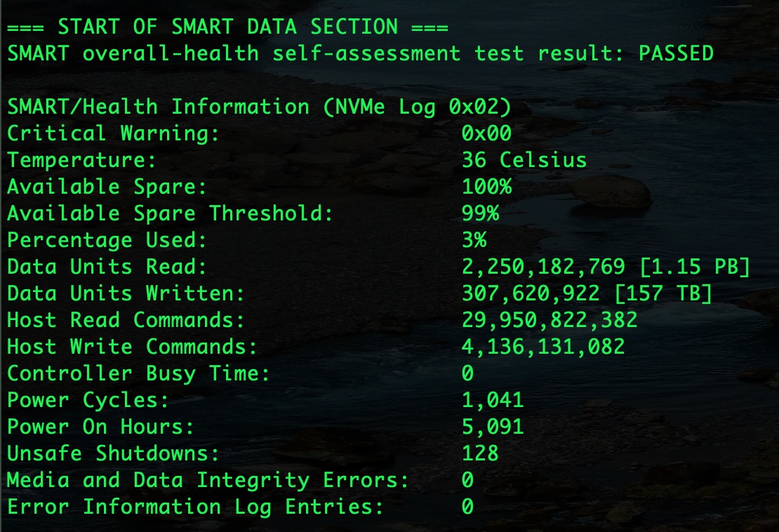779x532 pixels.
Task: Click the Host Read Commands count 29,950,822,382
Action: coord(550,320)
